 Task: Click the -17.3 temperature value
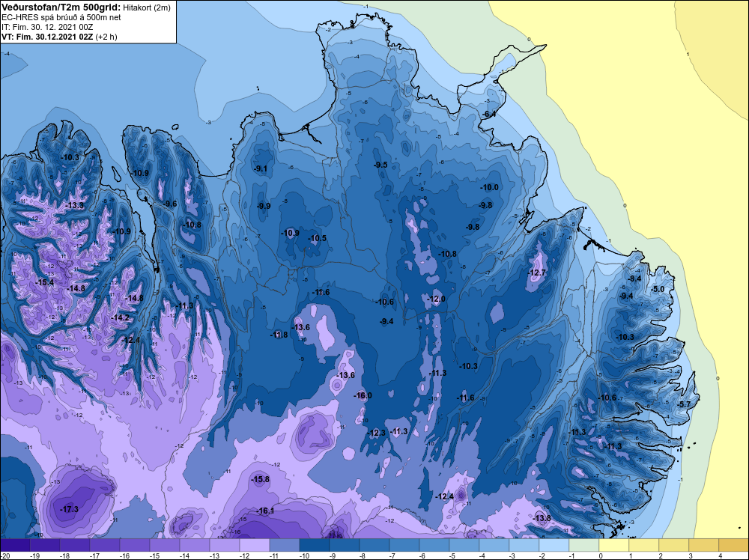tap(69, 509)
